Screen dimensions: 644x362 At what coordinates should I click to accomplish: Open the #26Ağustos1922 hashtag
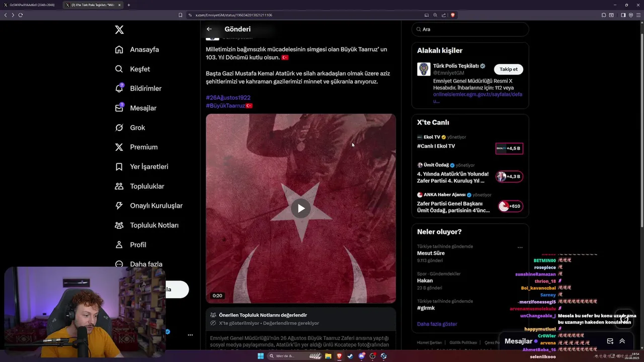(228, 98)
